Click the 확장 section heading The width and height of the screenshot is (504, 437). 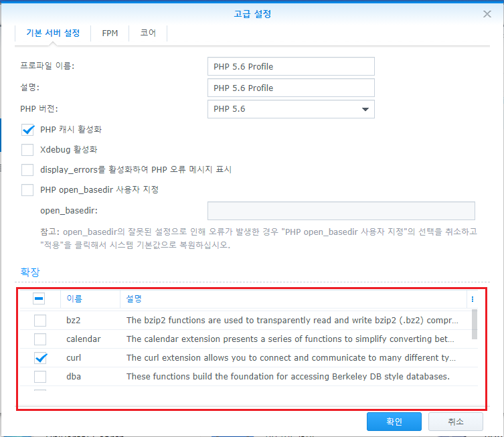tap(30, 272)
